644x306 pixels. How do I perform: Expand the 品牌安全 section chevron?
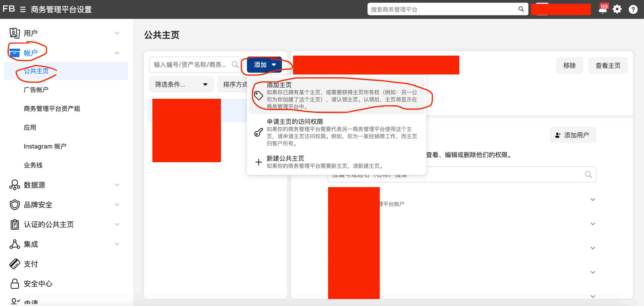[117, 205]
